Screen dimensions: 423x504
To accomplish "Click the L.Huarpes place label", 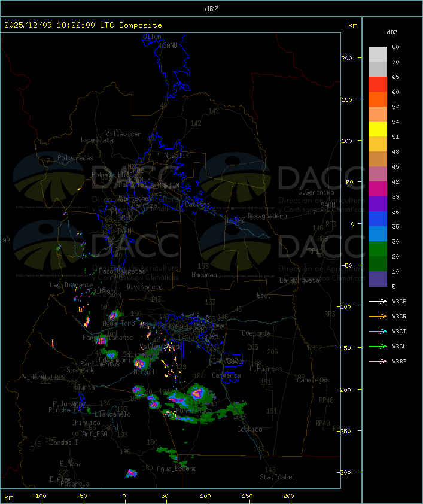I will 266,369.
